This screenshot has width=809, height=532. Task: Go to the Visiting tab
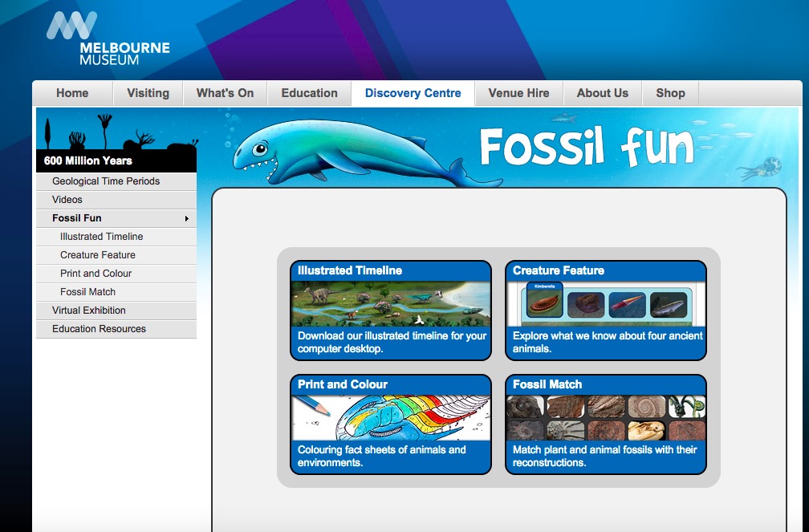click(x=148, y=93)
